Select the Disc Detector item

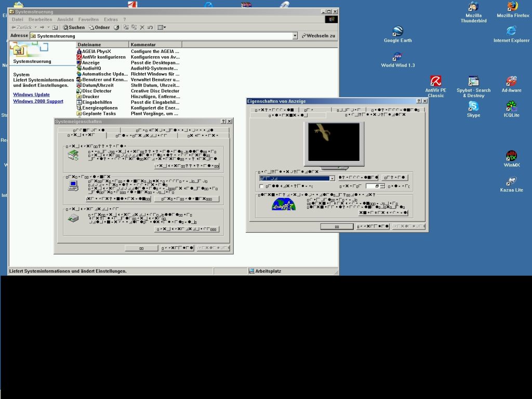tap(94, 91)
